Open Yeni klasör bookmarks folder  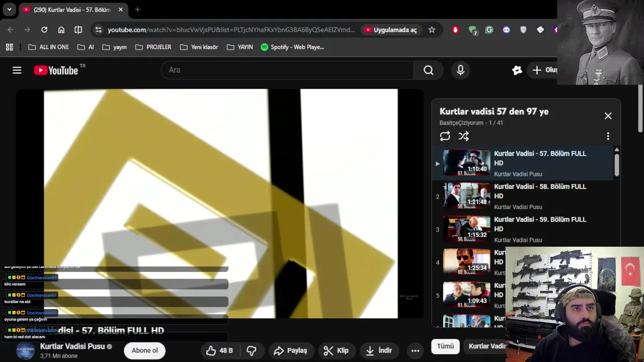[199, 47]
